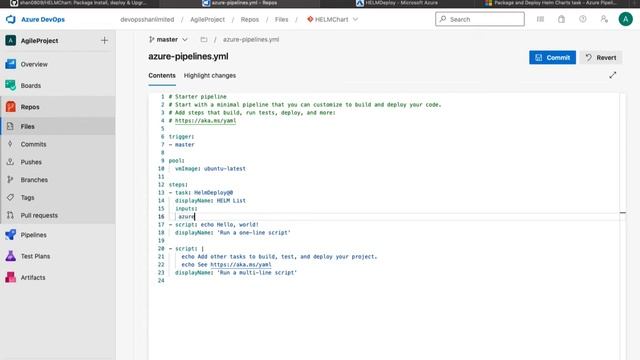Expand the master branch dropdown
This screenshot has width=640, height=360.
coord(168,40)
